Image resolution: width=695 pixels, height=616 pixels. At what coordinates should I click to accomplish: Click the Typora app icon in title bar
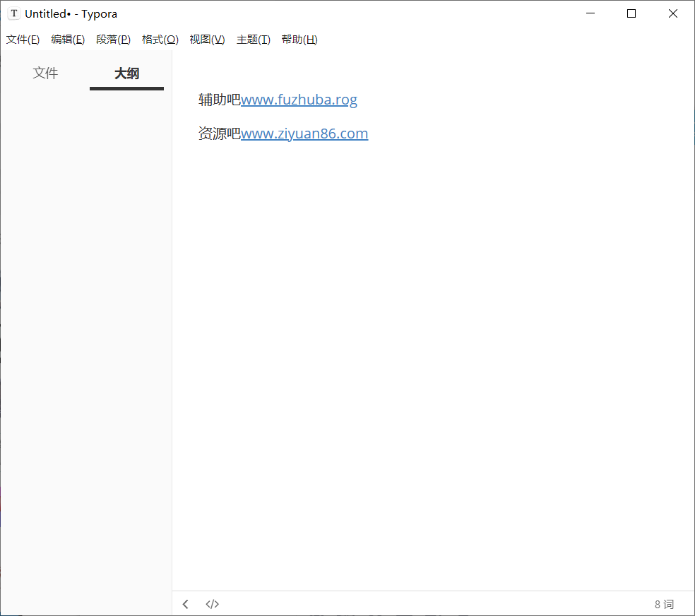click(x=13, y=13)
